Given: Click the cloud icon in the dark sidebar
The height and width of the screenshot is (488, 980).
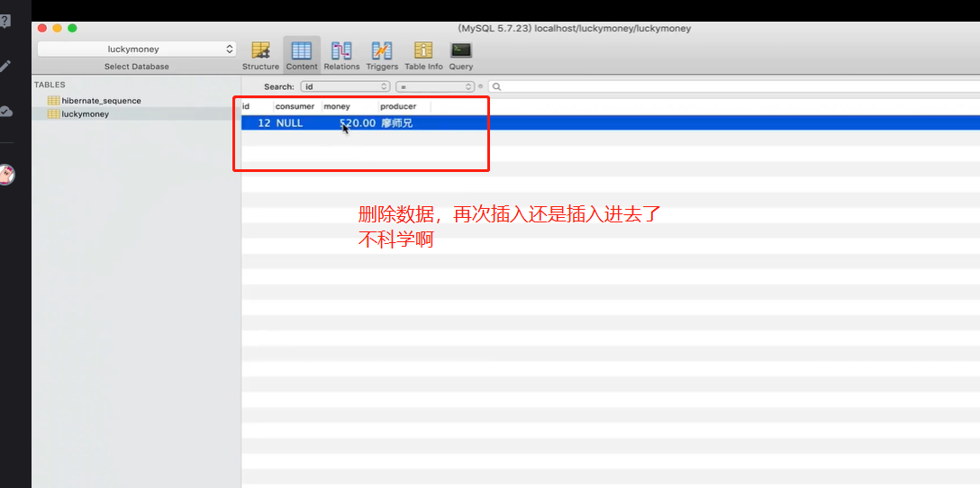Looking at the screenshot, I should click(5, 112).
